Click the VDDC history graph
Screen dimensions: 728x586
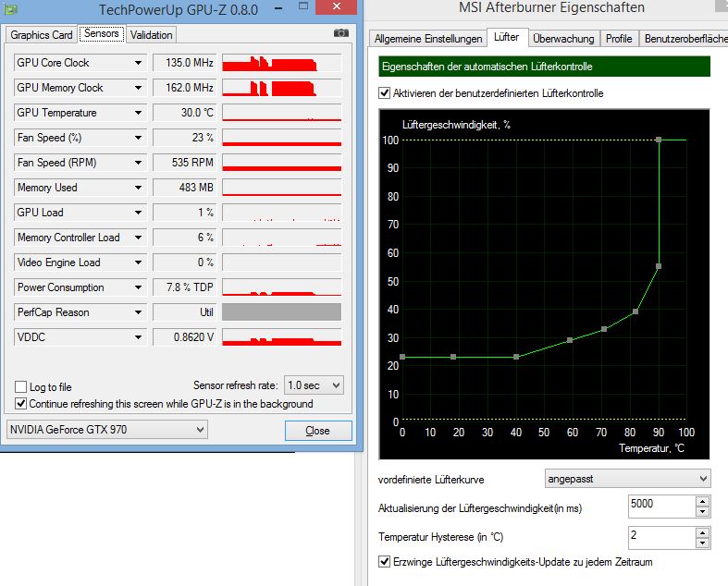(282, 337)
